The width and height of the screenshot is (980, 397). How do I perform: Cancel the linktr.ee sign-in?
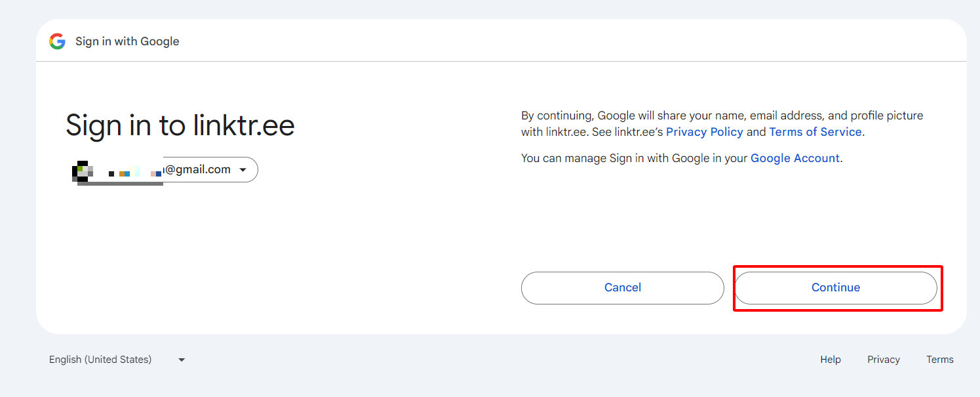tap(623, 287)
